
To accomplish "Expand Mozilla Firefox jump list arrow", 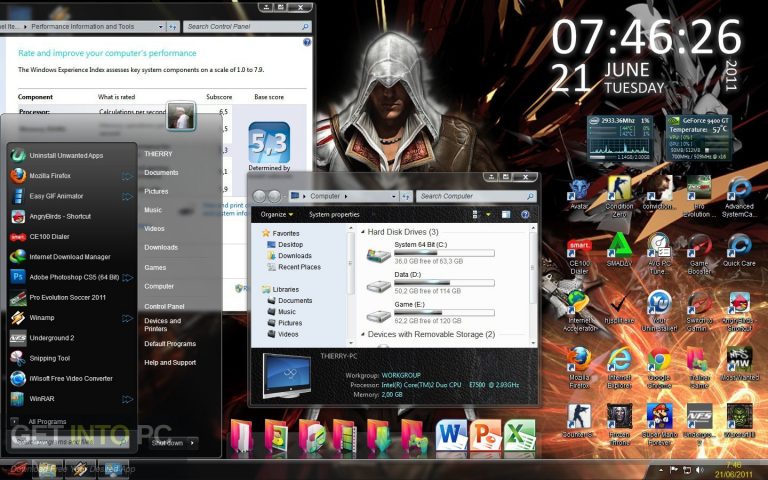I will point(127,176).
